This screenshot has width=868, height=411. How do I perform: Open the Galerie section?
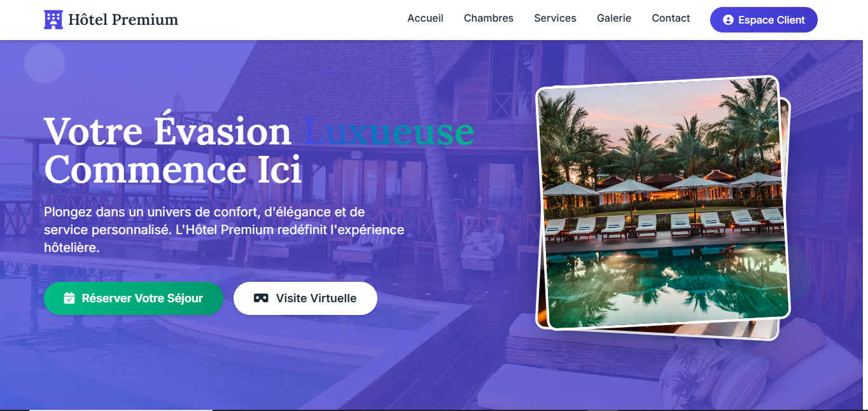(x=614, y=18)
